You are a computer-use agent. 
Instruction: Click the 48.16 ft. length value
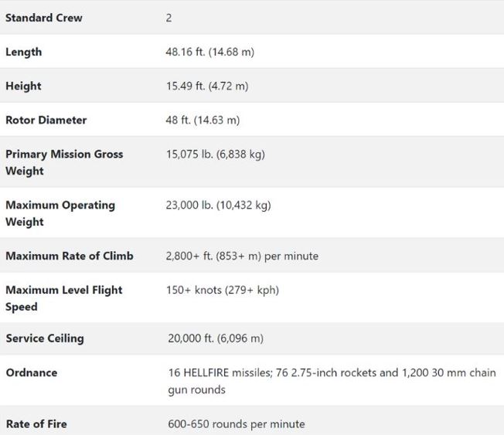pos(209,52)
